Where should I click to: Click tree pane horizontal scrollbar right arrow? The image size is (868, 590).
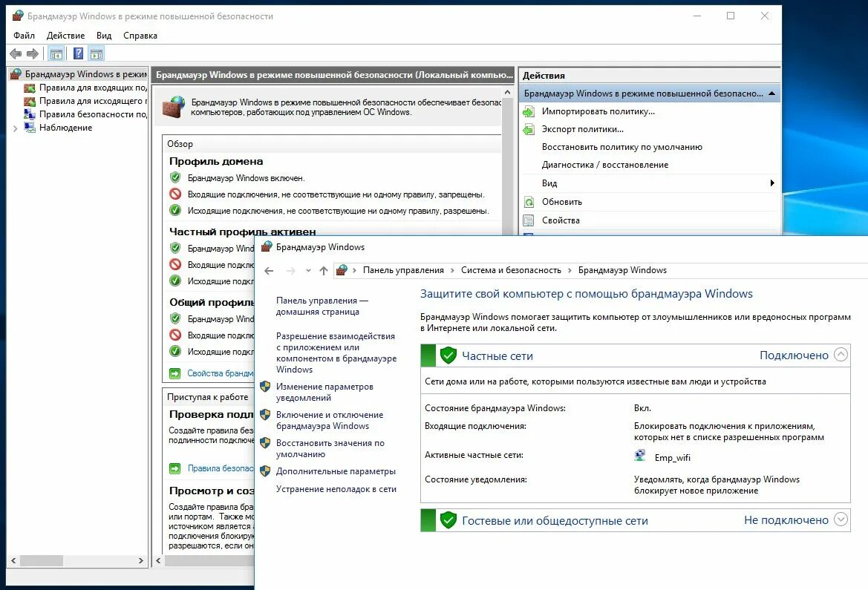(140, 560)
